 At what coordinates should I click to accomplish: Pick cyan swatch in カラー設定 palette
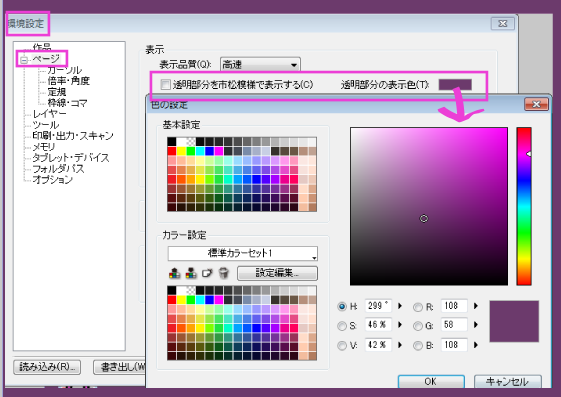200,299
